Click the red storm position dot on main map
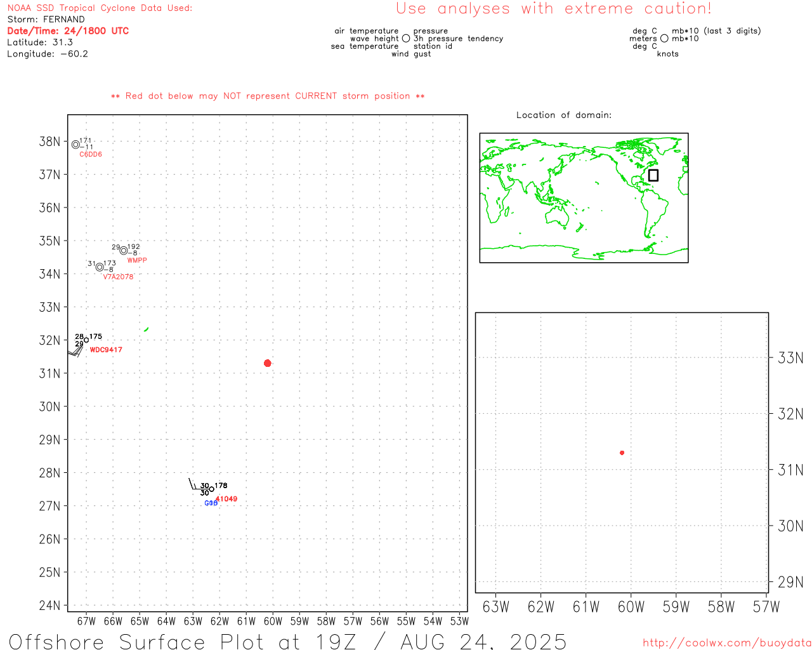 tap(267, 363)
